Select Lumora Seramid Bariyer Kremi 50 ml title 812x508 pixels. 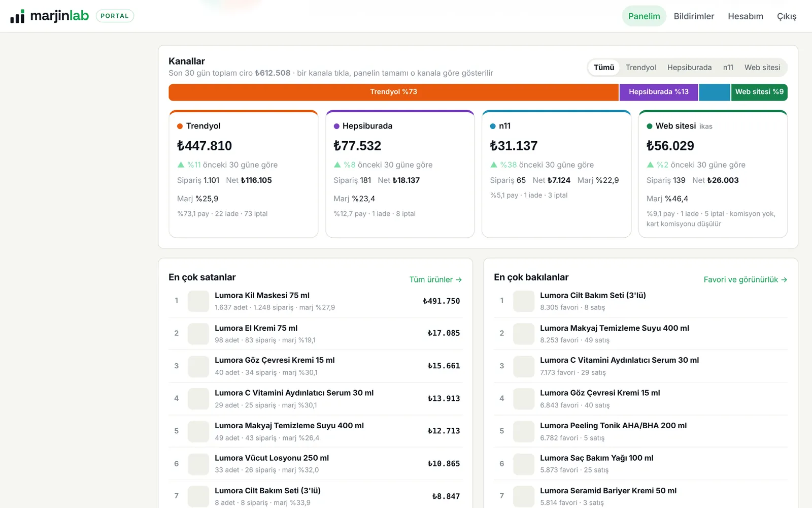(608, 491)
